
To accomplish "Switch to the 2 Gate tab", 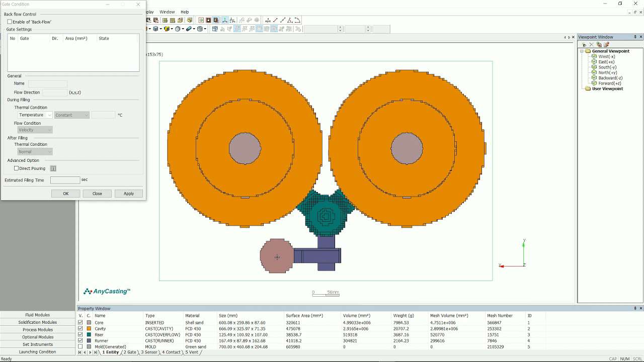I will pos(130,352).
